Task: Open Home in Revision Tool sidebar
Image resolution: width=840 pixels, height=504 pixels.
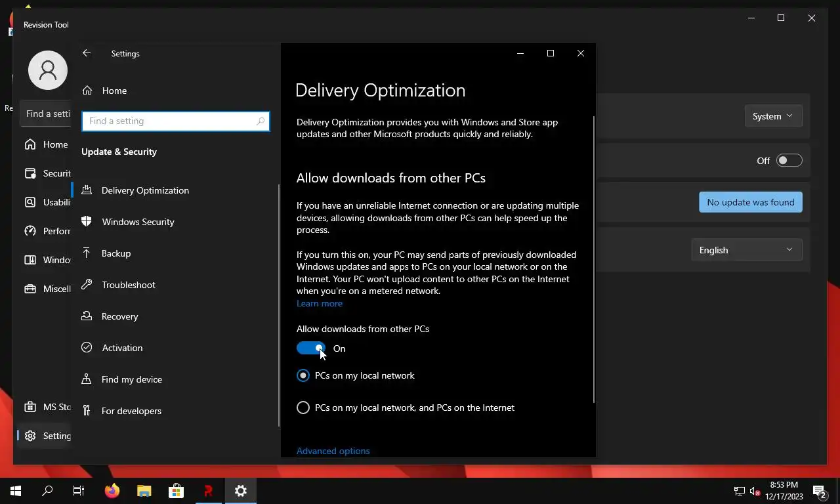Action: (x=45, y=144)
